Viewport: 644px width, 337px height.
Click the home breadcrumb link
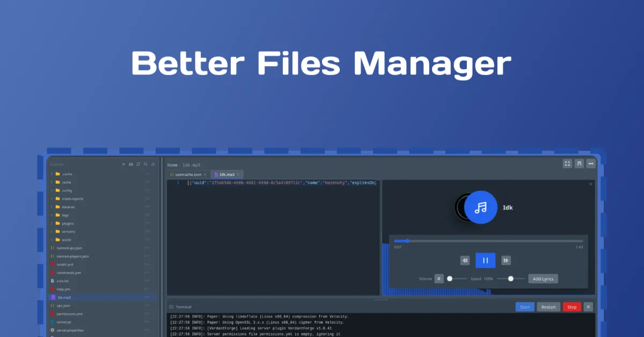pyautogui.click(x=172, y=165)
